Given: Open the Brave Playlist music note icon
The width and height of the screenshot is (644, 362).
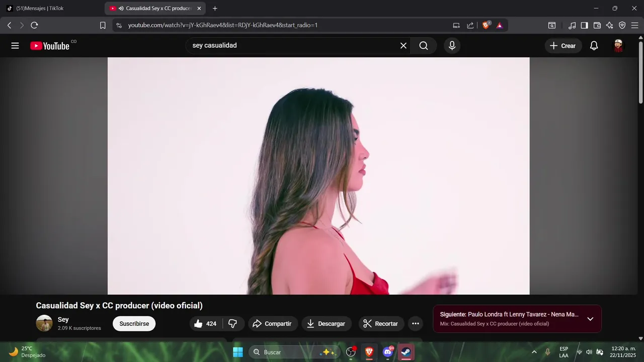Looking at the screenshot, I should pyautogui.click(x=572, y=25).
